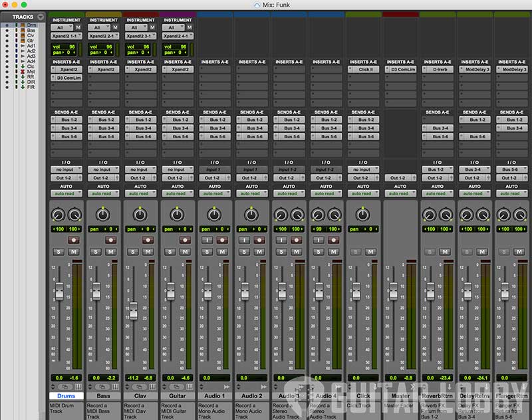Open ReverbRtrn input selector showing Bus 1-2
Viewport: 532px width, 420px height.
[x=438, y=169]
